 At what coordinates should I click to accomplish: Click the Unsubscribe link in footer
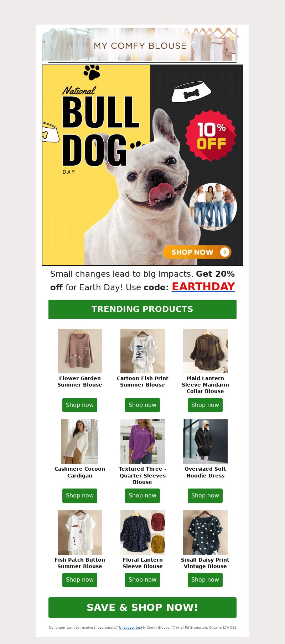(x=129, y=628)
